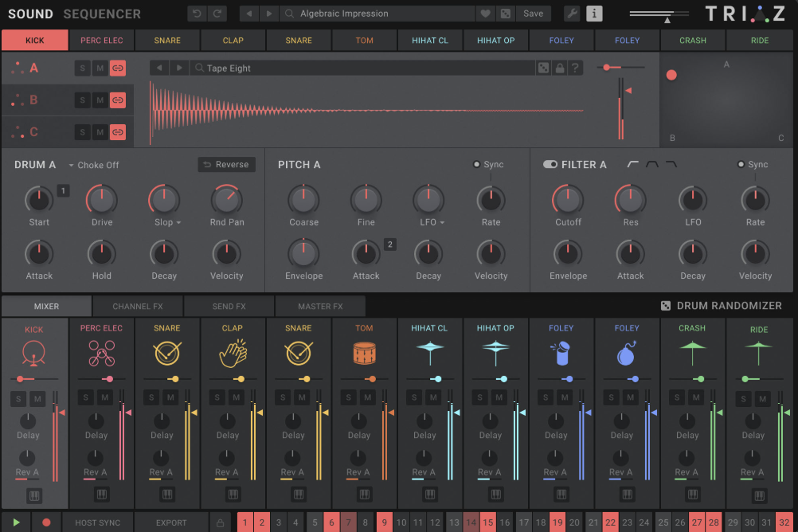Solo layer A

83,68
